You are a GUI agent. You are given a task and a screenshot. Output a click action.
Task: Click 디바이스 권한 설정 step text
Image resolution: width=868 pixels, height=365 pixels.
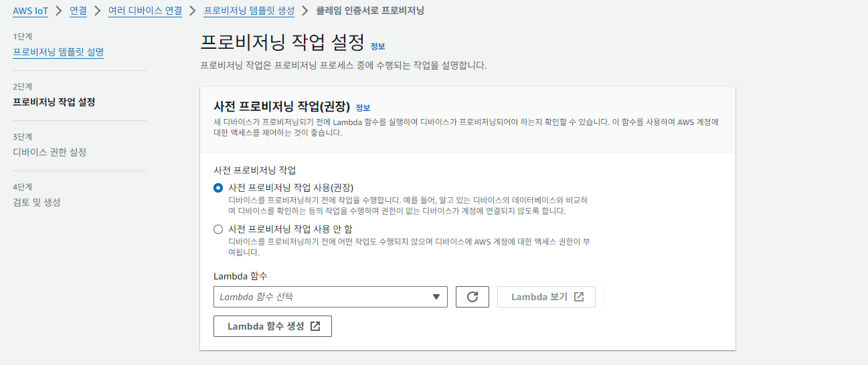pyautogui.click(x=50, y=152)
